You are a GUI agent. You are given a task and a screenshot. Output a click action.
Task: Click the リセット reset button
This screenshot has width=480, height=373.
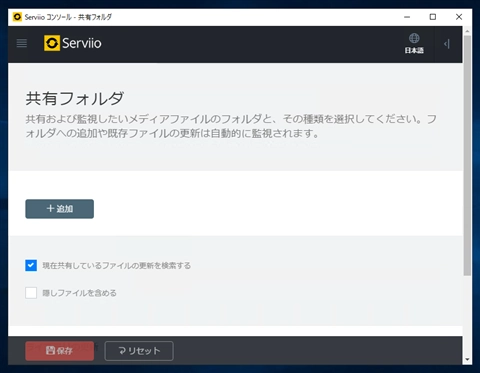[x=139, y=351]
